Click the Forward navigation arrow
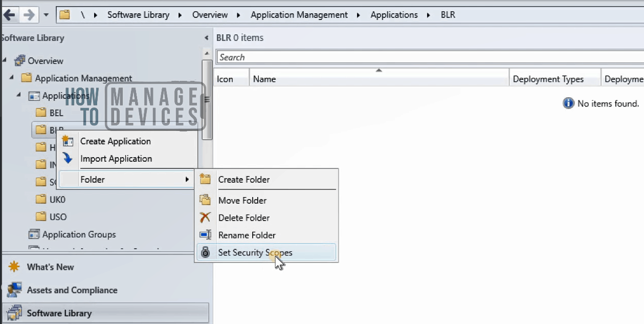 (29, 14)
